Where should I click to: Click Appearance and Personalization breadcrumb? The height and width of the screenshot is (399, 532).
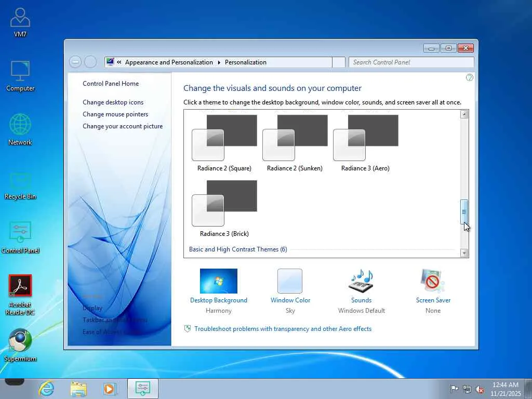(169, 62)
